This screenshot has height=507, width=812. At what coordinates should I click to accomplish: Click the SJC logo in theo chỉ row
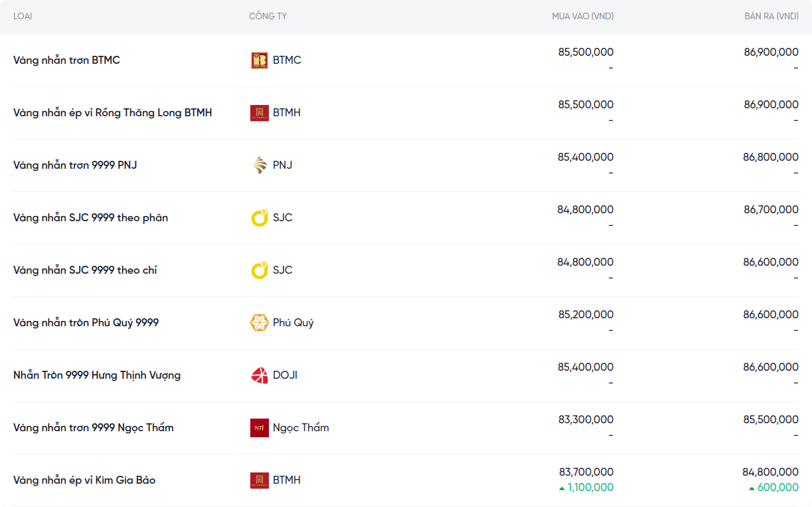coord(259,270)
